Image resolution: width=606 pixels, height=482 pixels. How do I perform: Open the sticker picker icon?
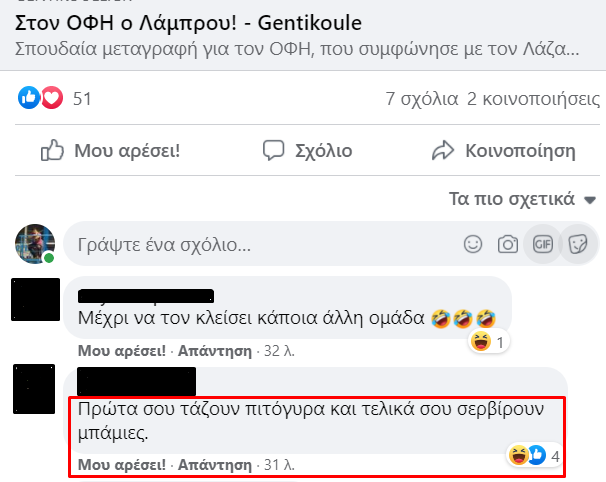577,244
